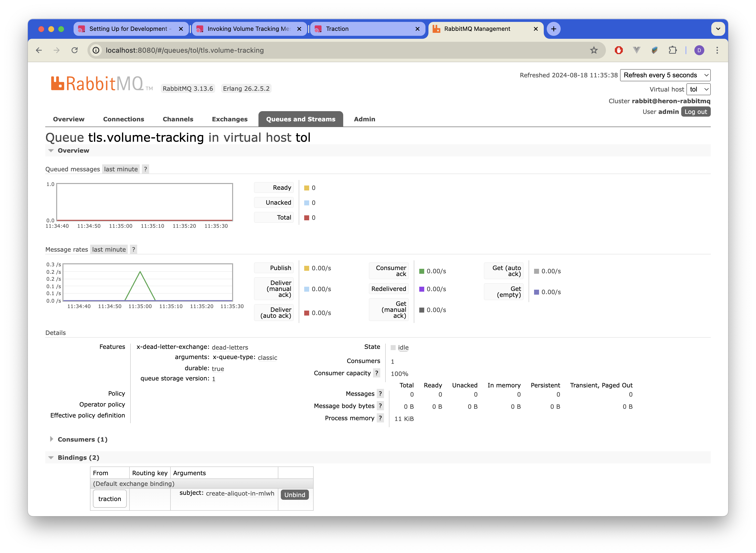Open the Chrome three-dot menu
The height and width of the screenshot is (553, 756).
click(717, 50)
